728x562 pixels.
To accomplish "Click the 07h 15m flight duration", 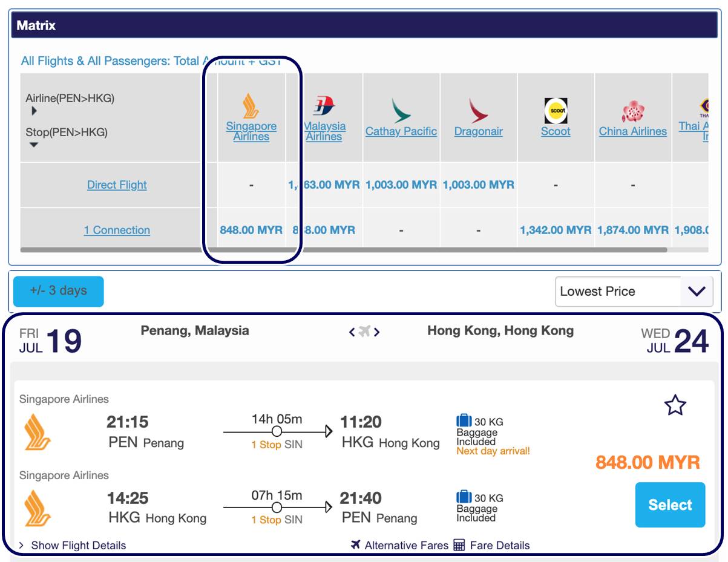I will 277,495.
